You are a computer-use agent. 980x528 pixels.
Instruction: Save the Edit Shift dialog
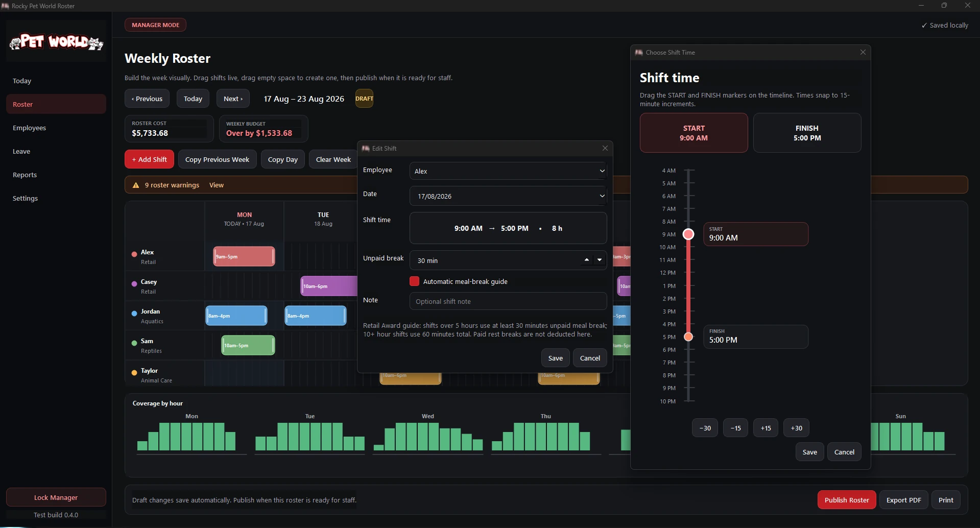(x=555, y=358)
